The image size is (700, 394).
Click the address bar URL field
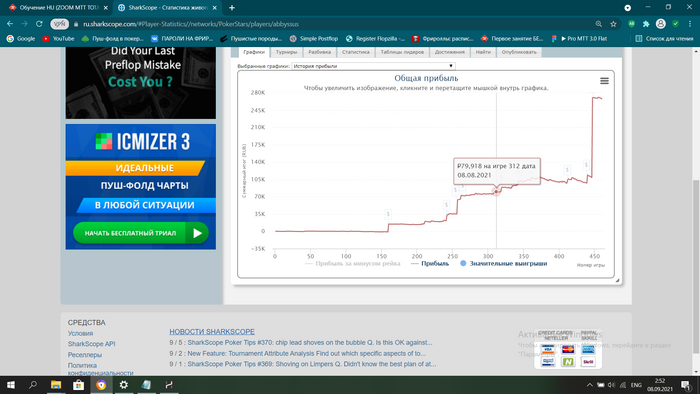tap(330, 24)
